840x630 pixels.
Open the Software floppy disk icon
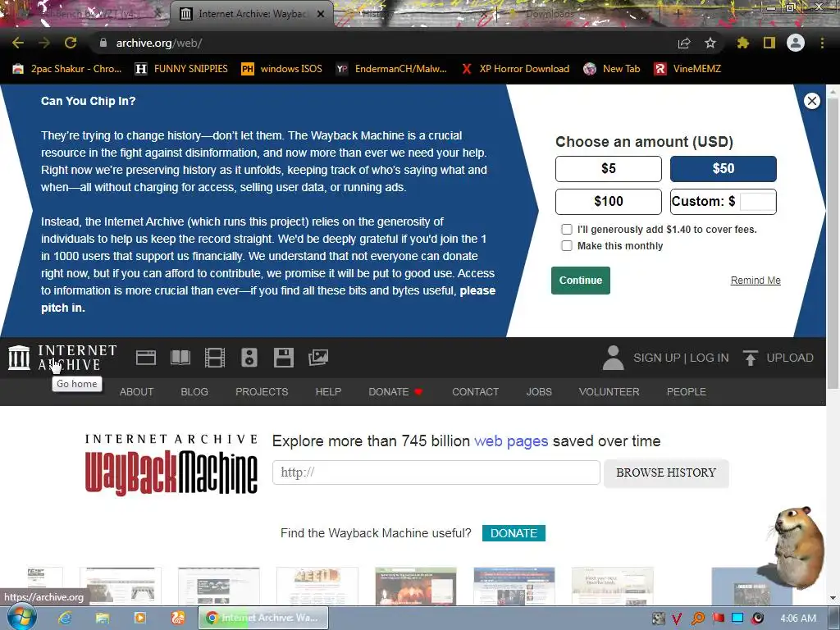pos(283,358)
